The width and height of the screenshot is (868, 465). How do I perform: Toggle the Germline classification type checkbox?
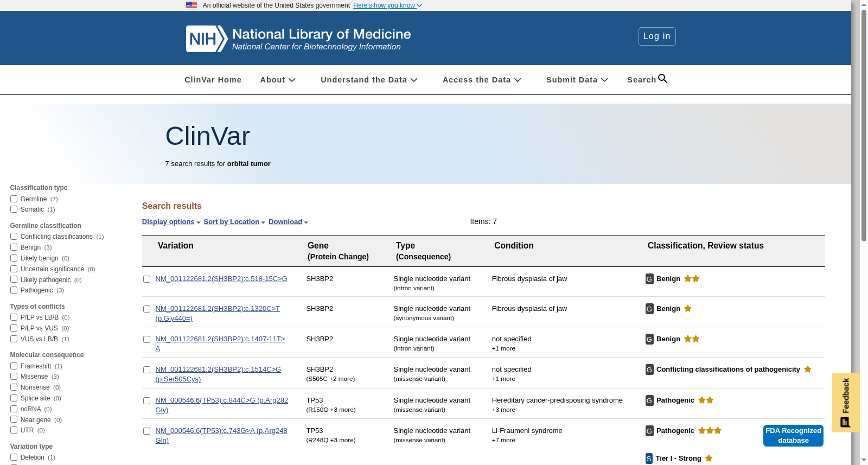tap(14, 199)
